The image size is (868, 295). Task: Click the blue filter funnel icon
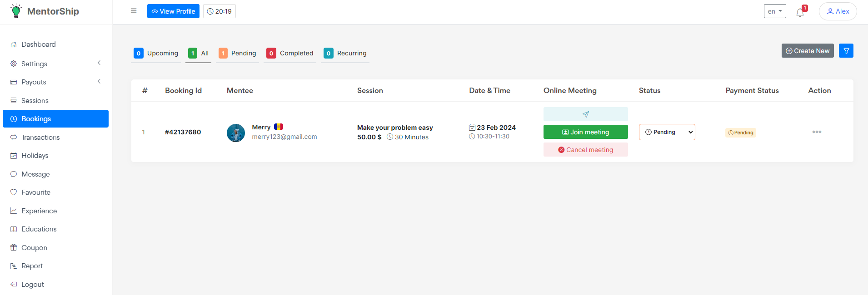(846, 51)
